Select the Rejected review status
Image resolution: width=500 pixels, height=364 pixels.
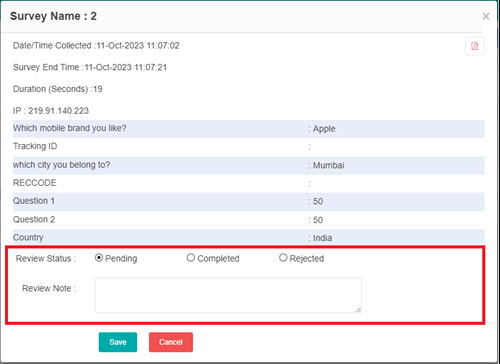click(283, 258)
